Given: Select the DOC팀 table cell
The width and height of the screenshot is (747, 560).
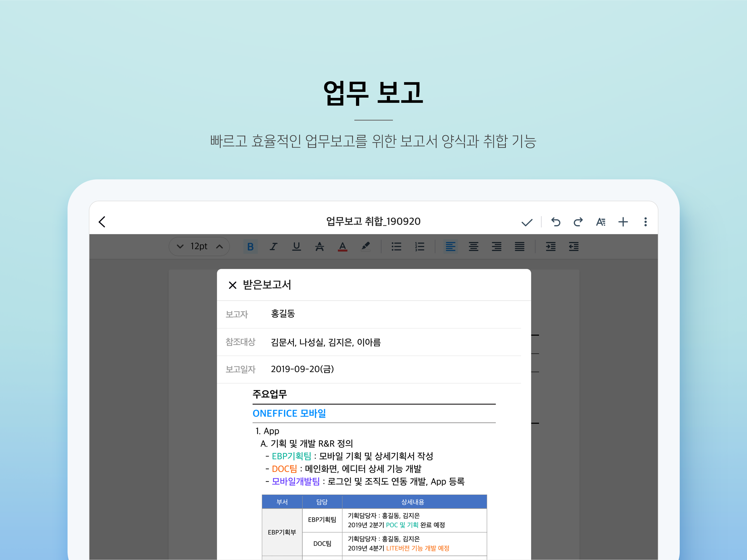Looking at the screenshot, I should (x=322, y=544).
